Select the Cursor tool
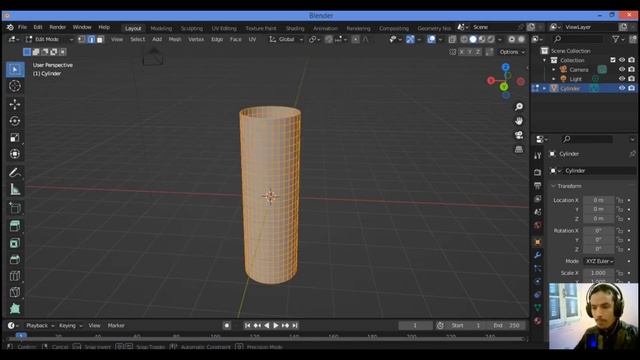640x360 pixels. point(15,86)
